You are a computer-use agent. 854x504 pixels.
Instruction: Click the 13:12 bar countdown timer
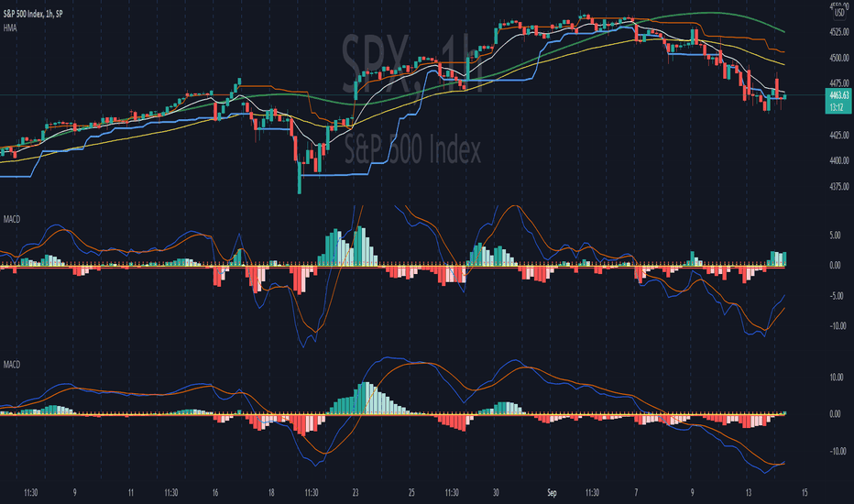(838, 107)
